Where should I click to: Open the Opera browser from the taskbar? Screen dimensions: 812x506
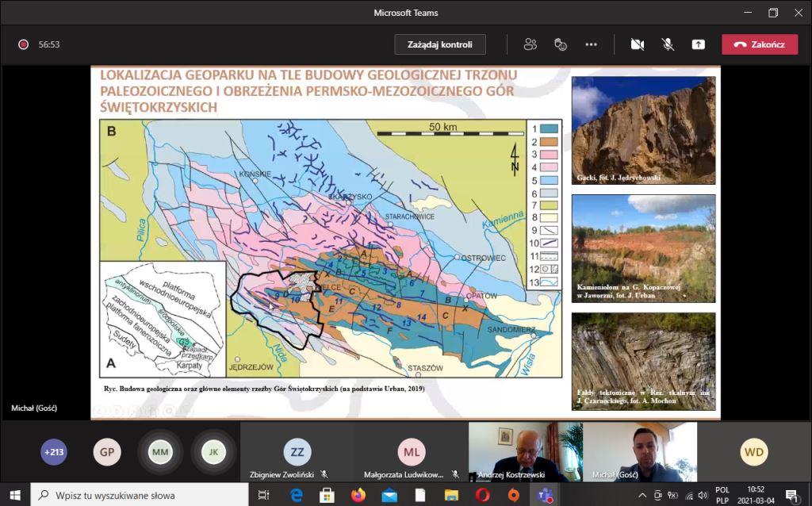click(x=482, y=495)
